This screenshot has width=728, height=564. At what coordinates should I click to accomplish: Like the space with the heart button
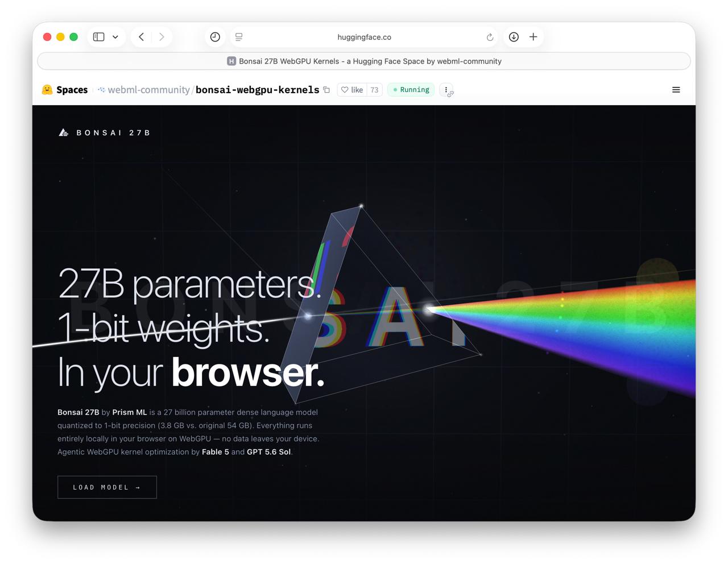[352, 90]
